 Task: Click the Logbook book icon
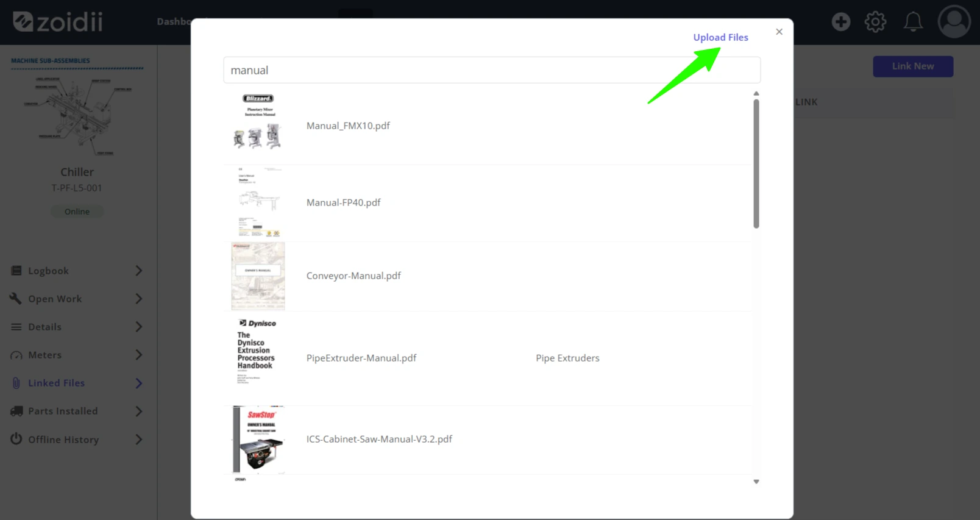tap(16, 271)
